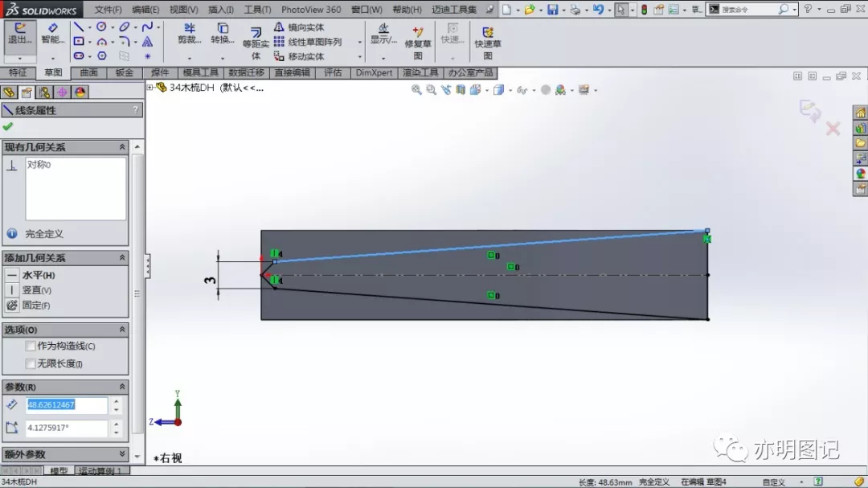This screenshot has height=488, width=868.
Task: Switch to the Evaluate (评估) tab
Action: pyautogui.click(x=334, y=72)
